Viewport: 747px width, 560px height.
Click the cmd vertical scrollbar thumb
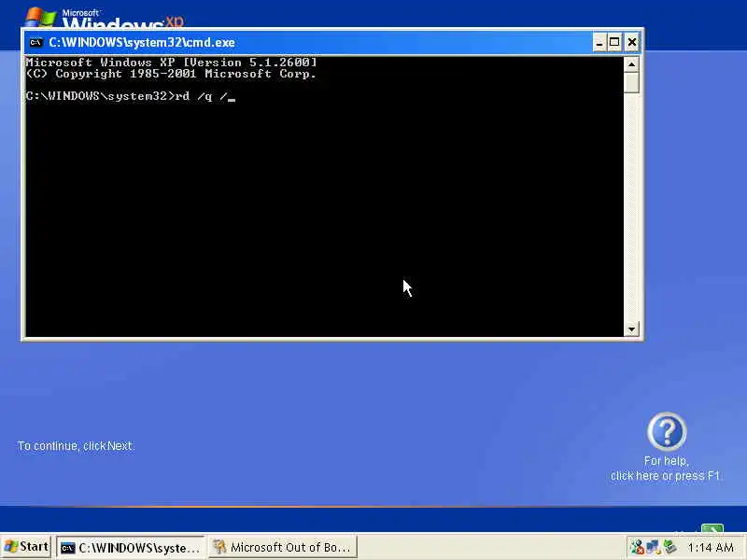(x=631, y=83)
